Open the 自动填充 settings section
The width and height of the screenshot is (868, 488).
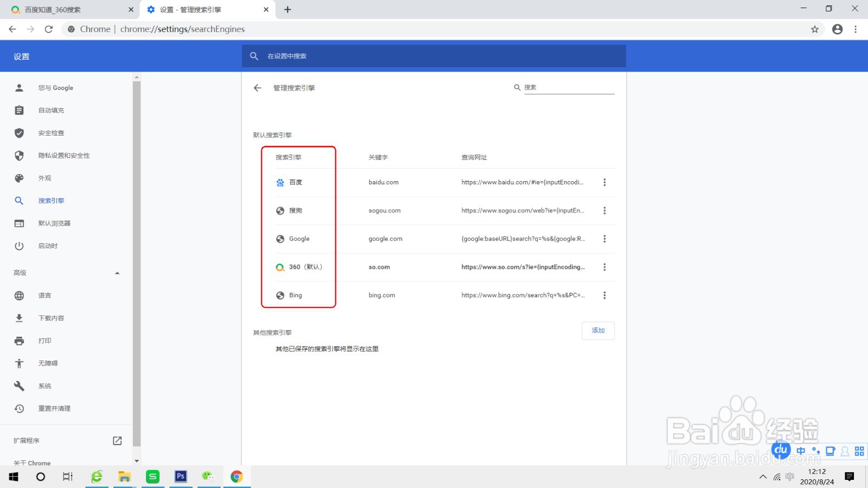(50, 110)
